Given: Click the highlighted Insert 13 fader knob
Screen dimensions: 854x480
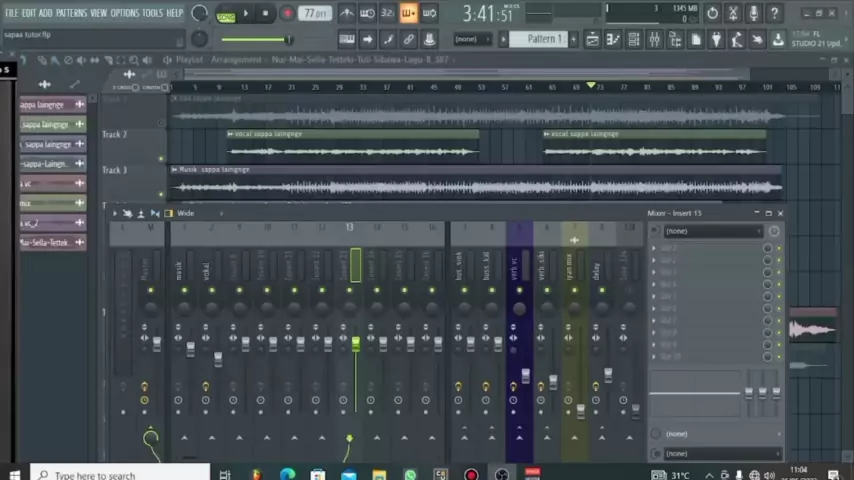Looking at the screenshot, I should 355,344.
